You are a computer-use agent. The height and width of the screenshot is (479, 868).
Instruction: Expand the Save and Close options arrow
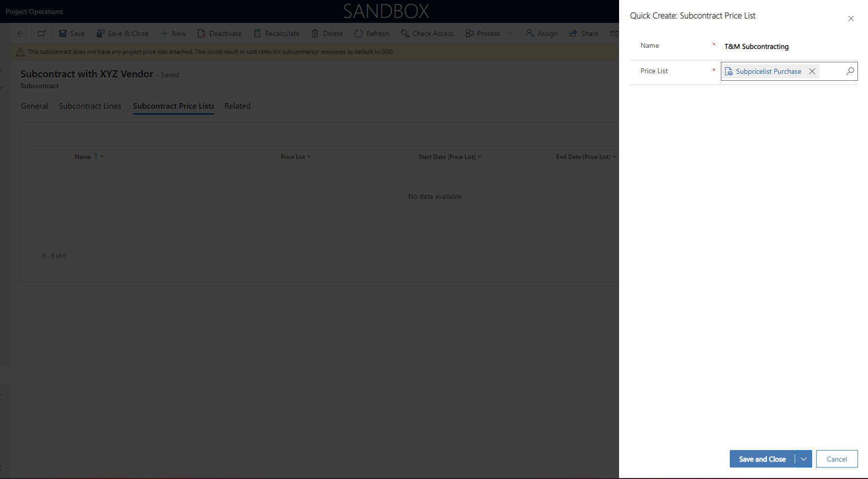(x=804, y=459)
